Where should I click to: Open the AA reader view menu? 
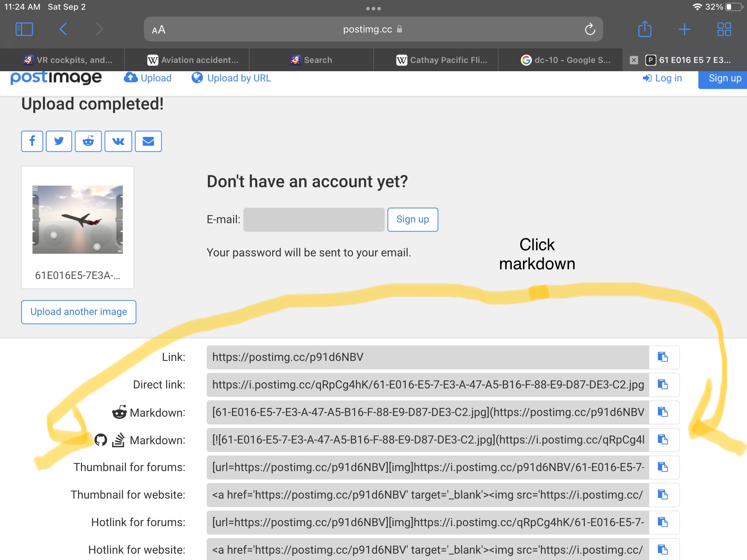[159, 30]
